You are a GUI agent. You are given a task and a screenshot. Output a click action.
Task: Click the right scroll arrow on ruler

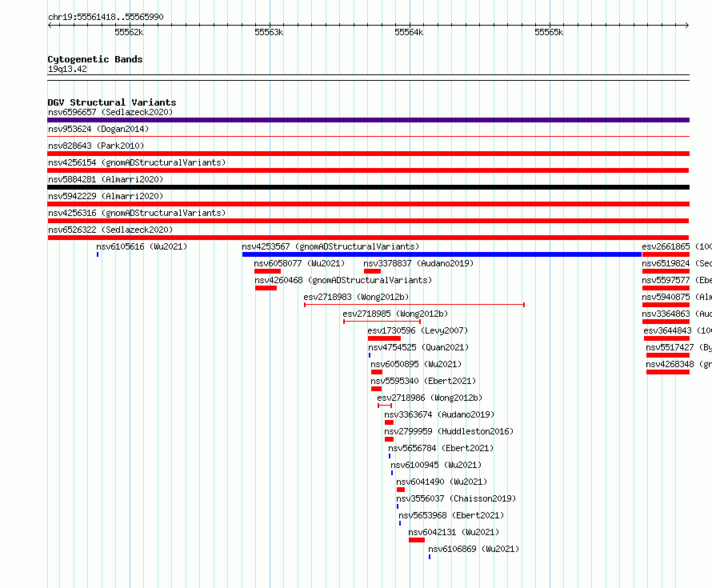point(687,26)
